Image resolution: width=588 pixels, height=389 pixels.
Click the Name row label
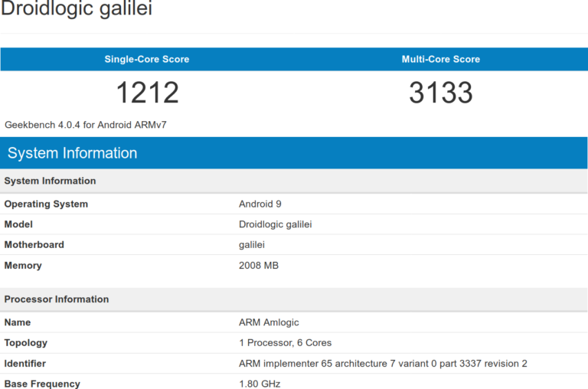pos(18,322)
